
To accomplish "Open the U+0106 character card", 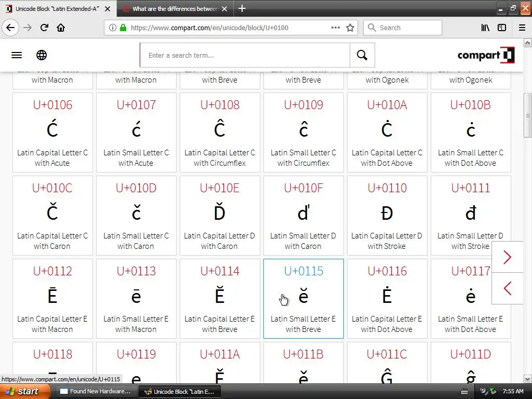I will coord(52,132).
